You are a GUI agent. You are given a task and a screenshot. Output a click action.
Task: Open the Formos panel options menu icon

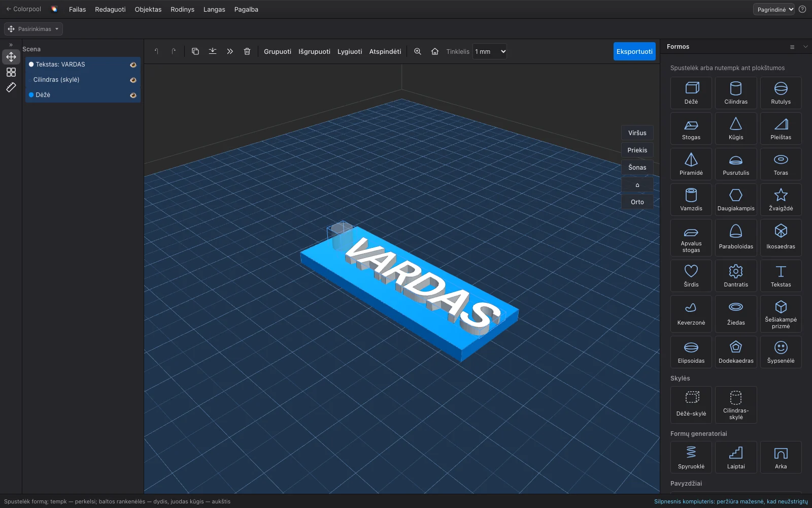(x=792, y=47)
